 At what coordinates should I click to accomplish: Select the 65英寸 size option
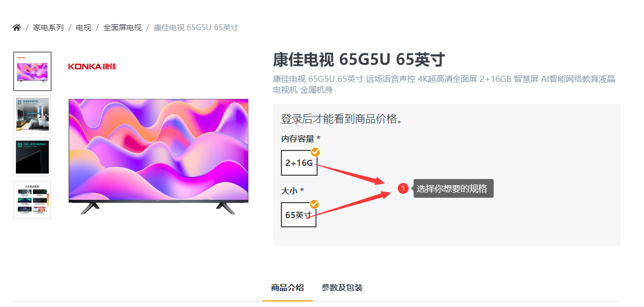tap(298, 215)
